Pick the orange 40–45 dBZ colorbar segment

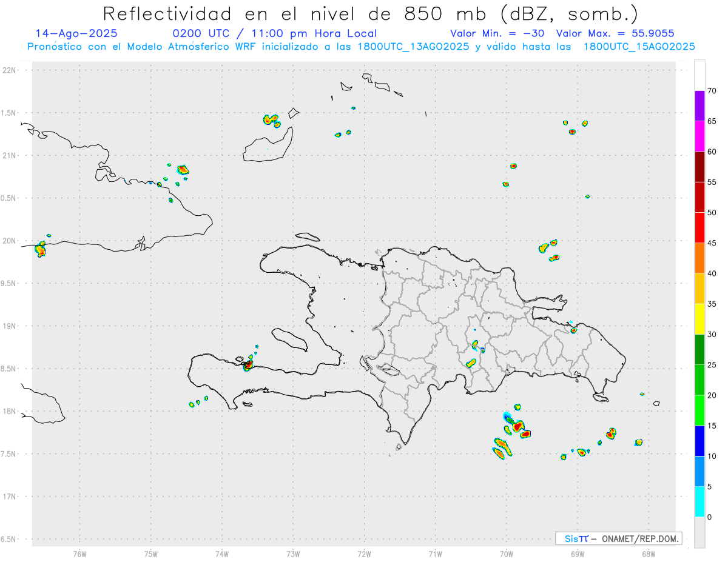(699, 258)
